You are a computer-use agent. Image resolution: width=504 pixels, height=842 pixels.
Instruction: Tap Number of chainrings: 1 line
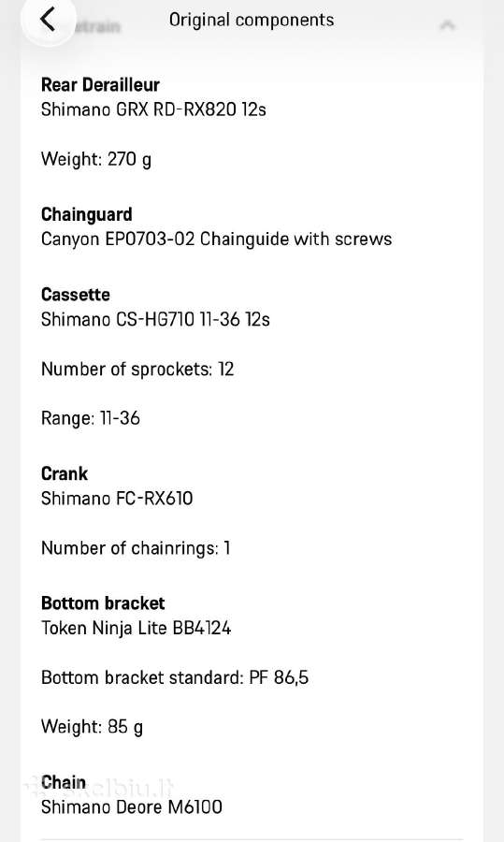coord(136,548)
